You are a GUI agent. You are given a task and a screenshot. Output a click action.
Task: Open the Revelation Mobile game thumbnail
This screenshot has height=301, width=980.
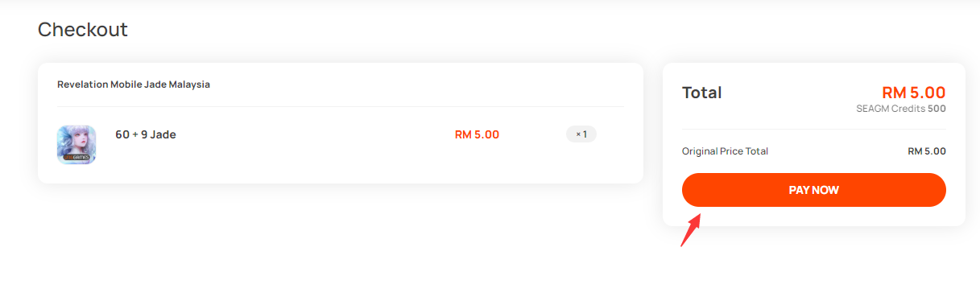(x=76, y=145)
